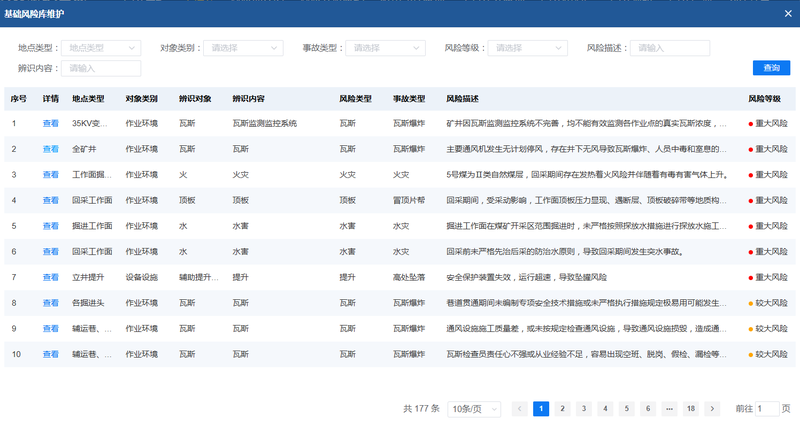800x426 pixels.
Task: Click 共 177 条 total count text
Action: click(421, 409)
